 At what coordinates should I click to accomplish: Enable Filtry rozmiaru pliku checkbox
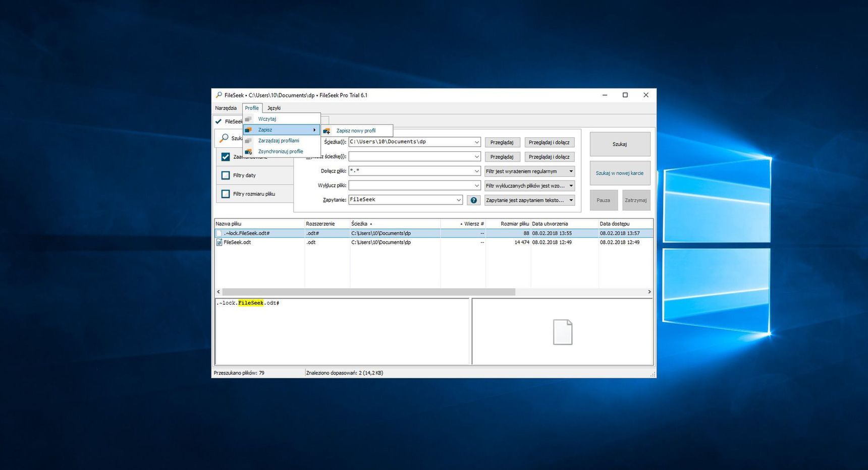(226, 194)
